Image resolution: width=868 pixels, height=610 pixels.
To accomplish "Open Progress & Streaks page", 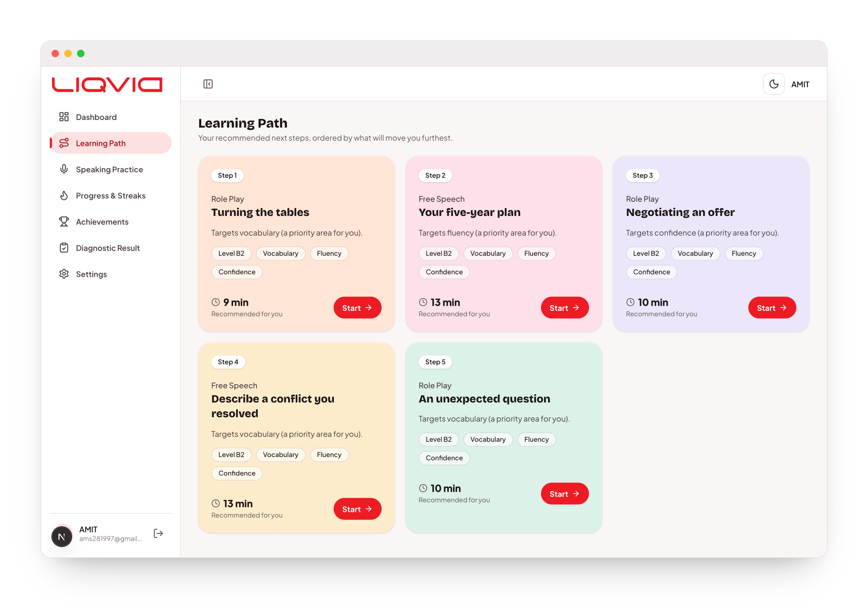I will [111, 195].
